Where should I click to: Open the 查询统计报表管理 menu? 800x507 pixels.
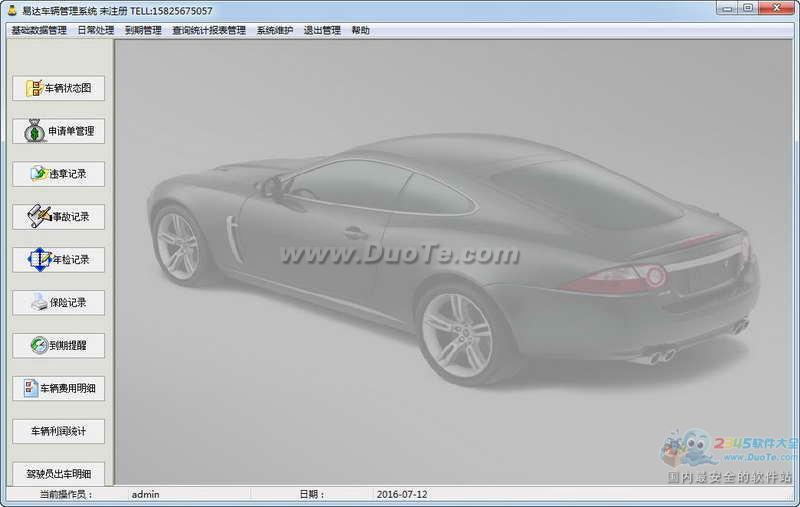coord(208,30)
